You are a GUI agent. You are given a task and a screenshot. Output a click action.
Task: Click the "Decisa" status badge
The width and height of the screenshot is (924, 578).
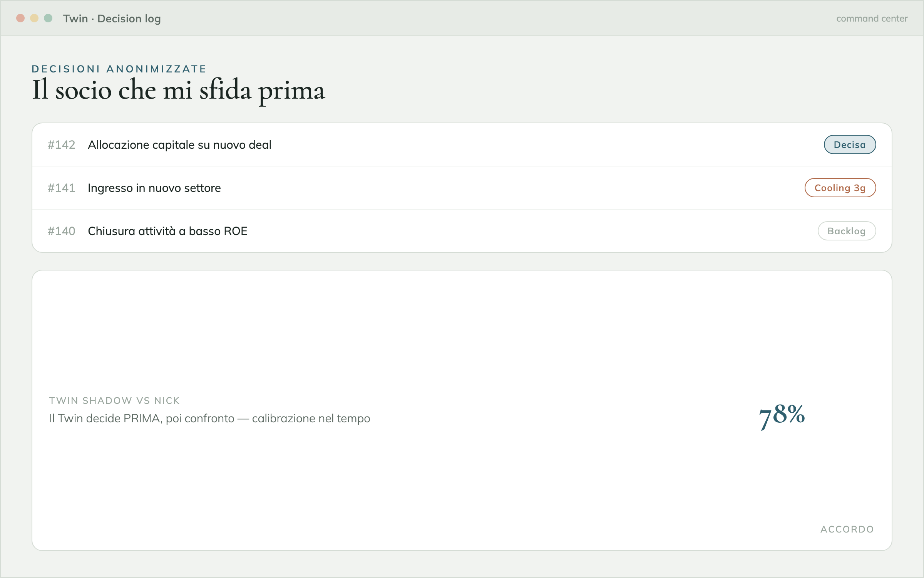click(x=850, y=144)
